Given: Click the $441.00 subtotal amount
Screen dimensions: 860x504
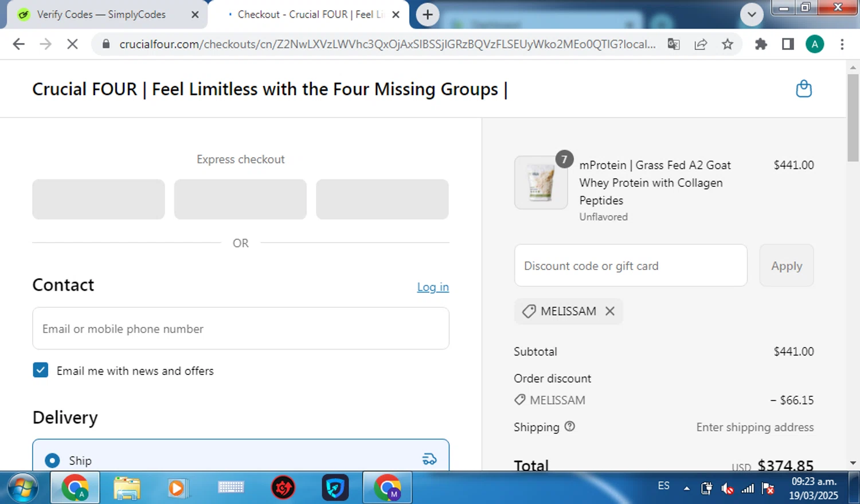Looking at the screenshot, I should pos(793,351).
